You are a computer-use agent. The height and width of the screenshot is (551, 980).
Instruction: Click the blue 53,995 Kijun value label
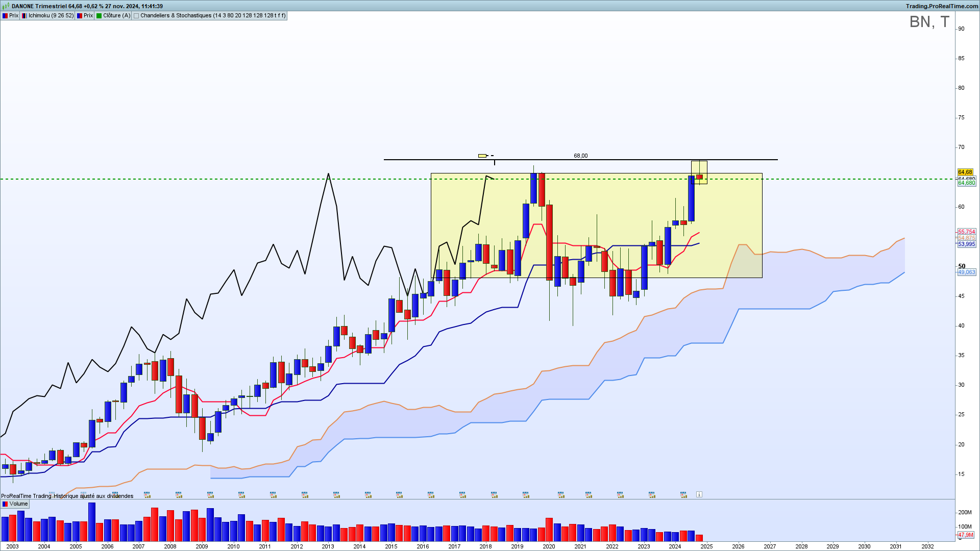pos(967,244)
